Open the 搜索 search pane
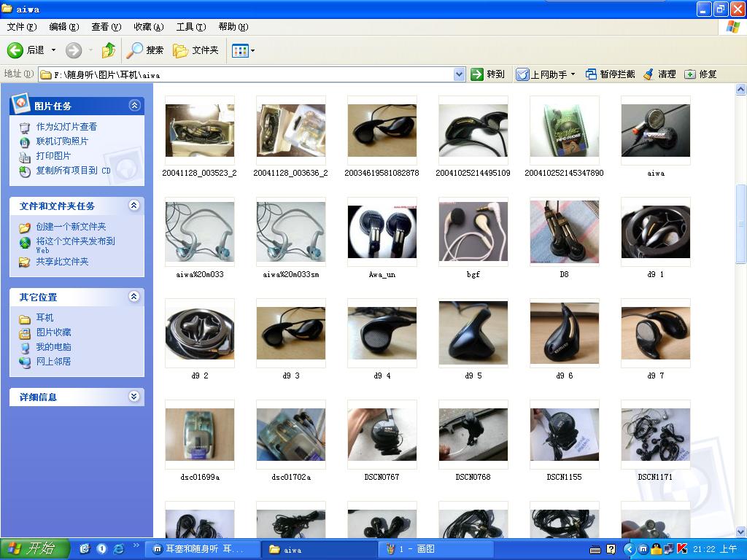The width and height of the screenshot is (747, 560). 145,50
